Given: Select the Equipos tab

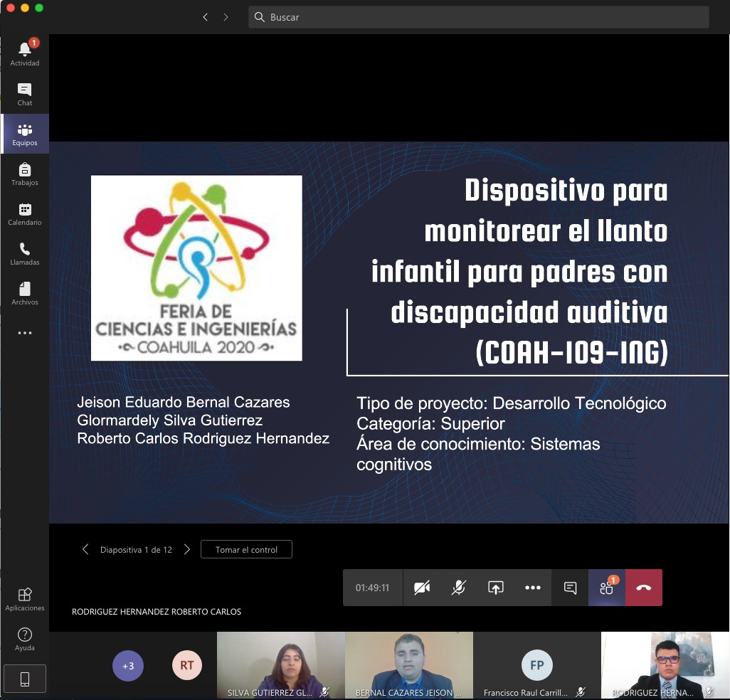Looking at the screenshot, I should (25, 134).
